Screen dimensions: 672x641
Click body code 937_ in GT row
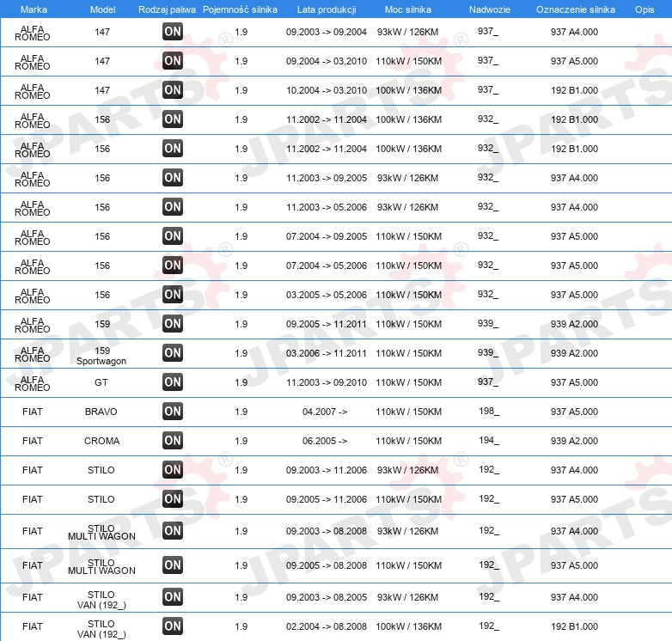(488, 382)
